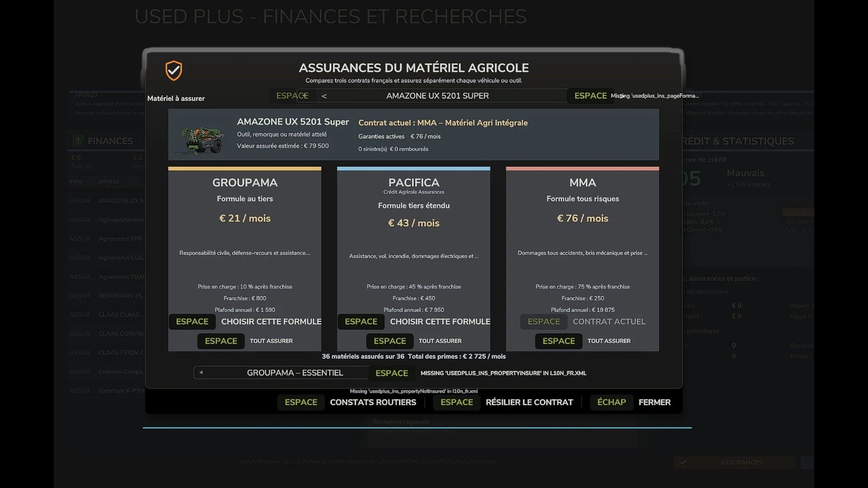Click the check icon beside ASSURANCES in background
Viewport: 868px width, 488px height.
click(x=683, y=462)
